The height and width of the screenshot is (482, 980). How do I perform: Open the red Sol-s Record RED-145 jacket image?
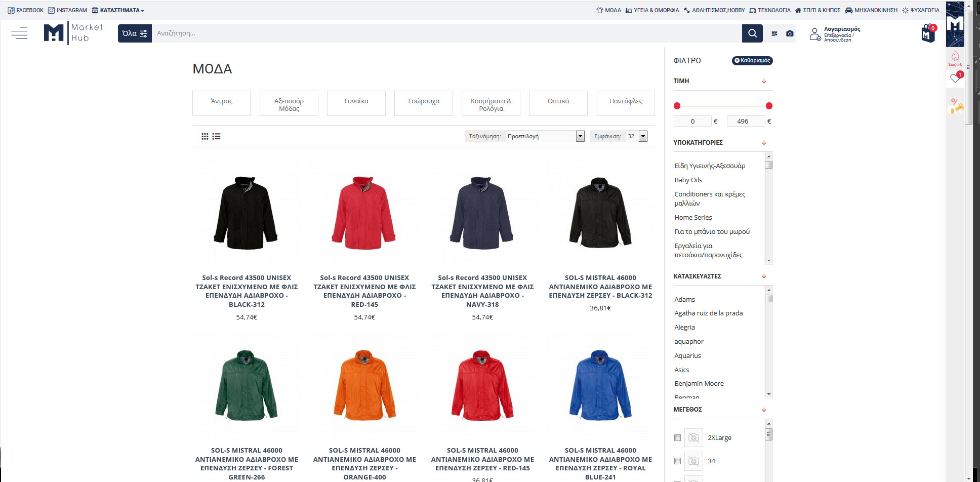(364, 213)
